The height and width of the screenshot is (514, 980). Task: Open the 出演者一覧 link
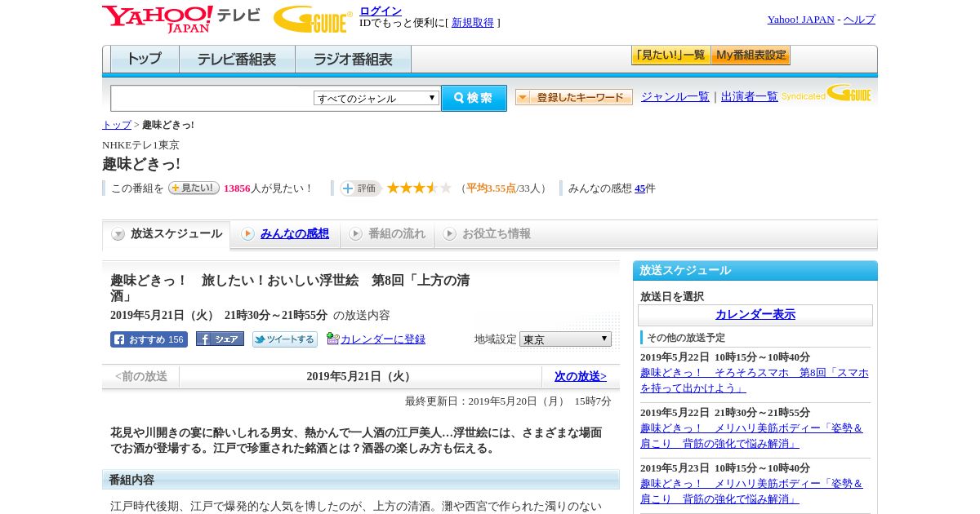point(750,97)
